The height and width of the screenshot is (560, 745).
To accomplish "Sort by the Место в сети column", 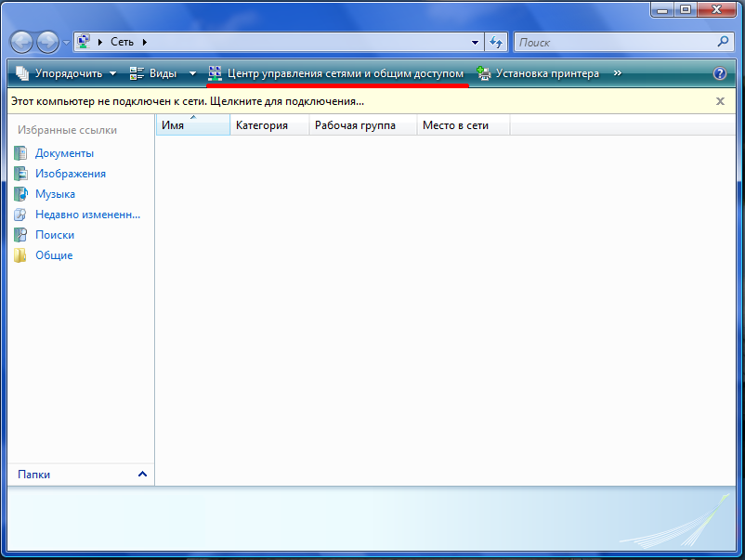I will tap(464, 125).
